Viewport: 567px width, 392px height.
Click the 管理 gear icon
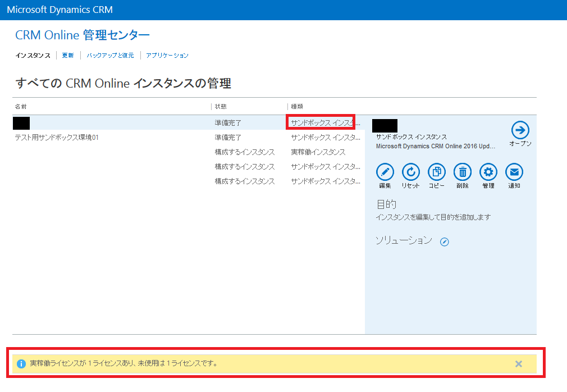tap(488, 172)
